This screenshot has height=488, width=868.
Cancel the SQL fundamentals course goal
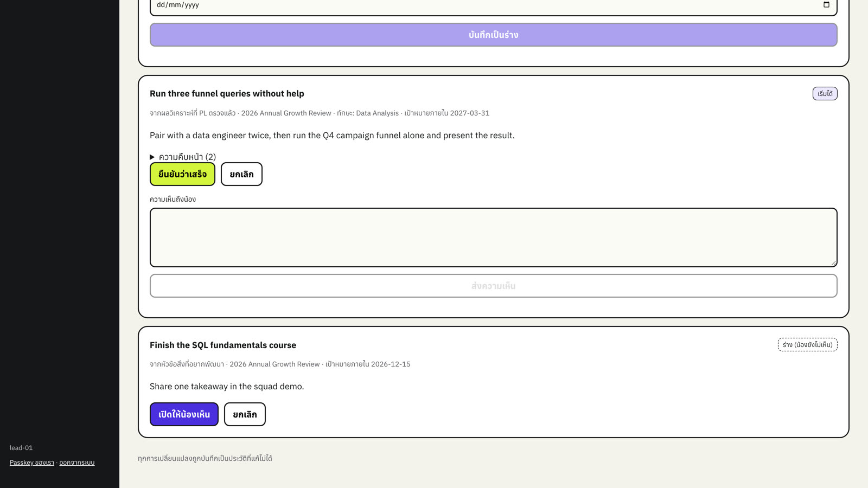point(245,414)
